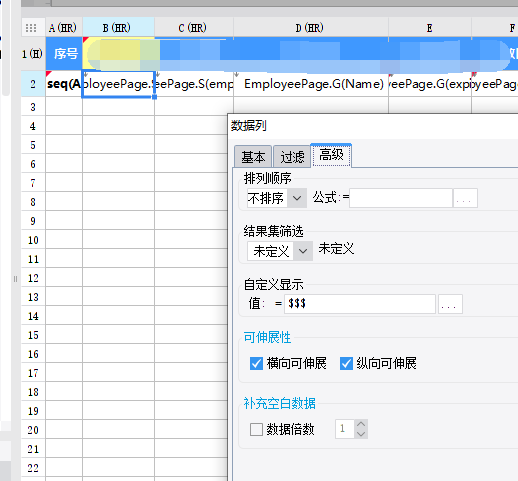
Task: Toggle the 横向可伸展 checkbox
Action: click(x=256, y=363)
